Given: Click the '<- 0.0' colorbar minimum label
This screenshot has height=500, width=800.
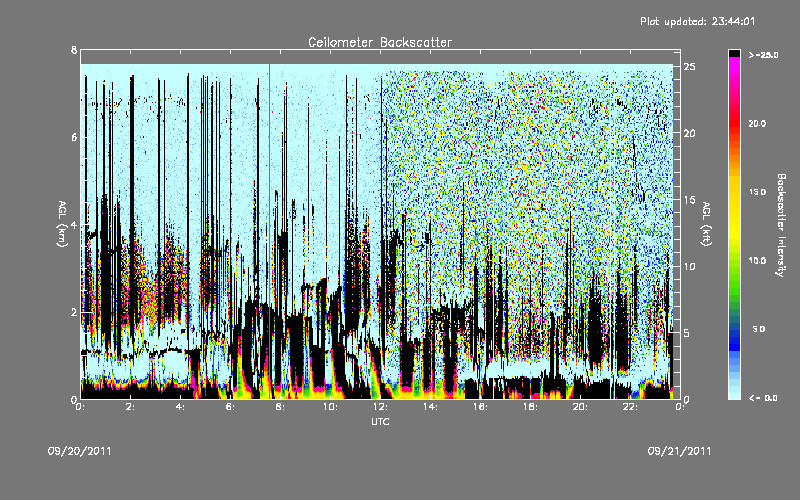Looking at the screenshot, I should [x=763, y=398].
